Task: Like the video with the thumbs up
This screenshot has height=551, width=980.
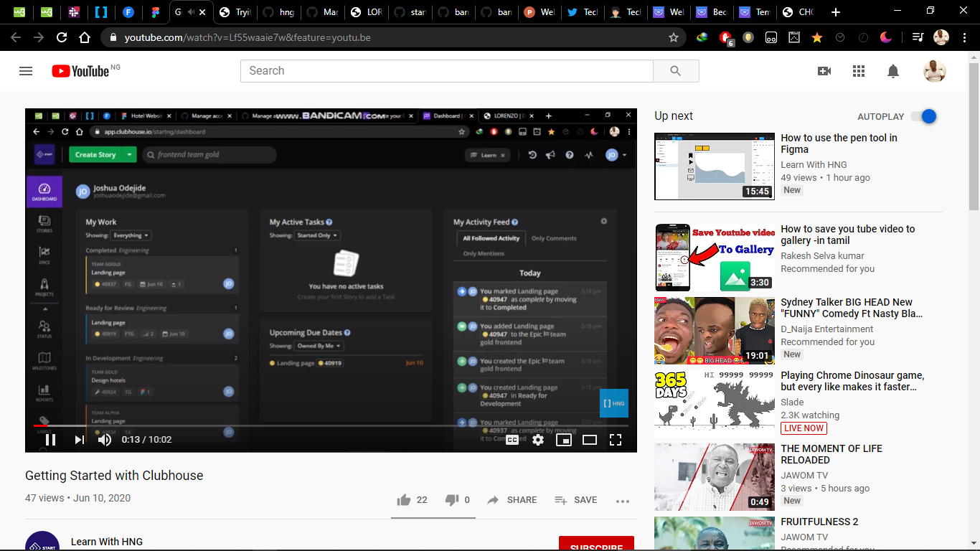Action: tap(403, 499)
